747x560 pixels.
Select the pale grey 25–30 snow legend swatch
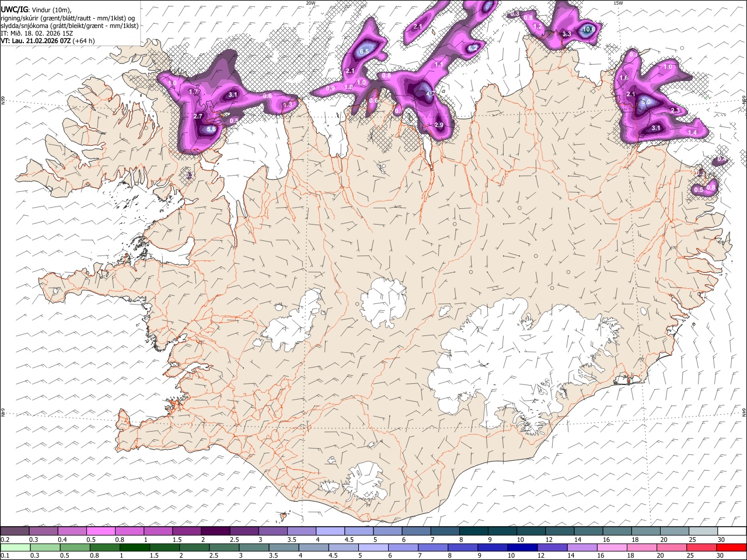703,531
